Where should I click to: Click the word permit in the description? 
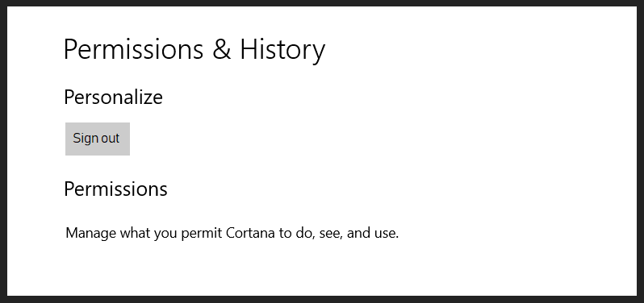point(202,234)
